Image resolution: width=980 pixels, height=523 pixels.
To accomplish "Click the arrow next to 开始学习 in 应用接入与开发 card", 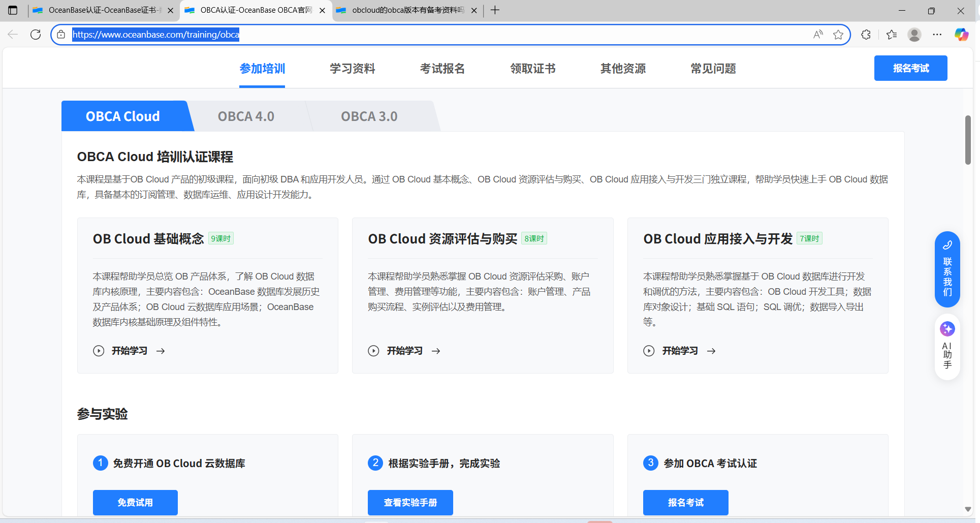I will point(711,351).
